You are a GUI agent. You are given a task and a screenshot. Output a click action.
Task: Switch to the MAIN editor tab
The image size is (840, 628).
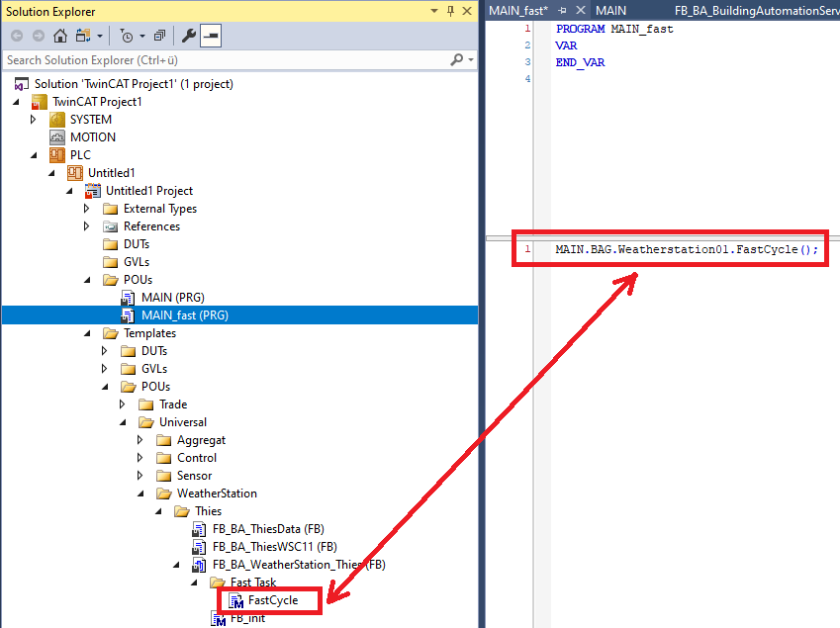[x=610, y=10]
